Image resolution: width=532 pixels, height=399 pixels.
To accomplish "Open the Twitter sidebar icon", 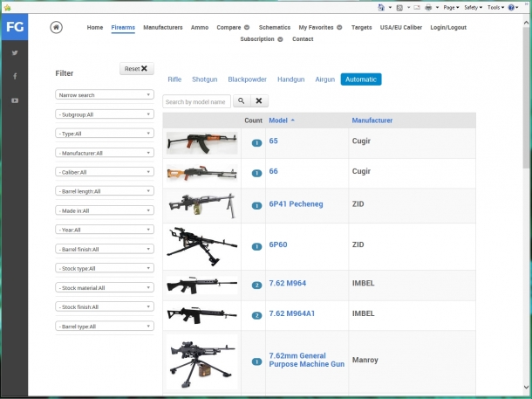I will pos(15,52).
